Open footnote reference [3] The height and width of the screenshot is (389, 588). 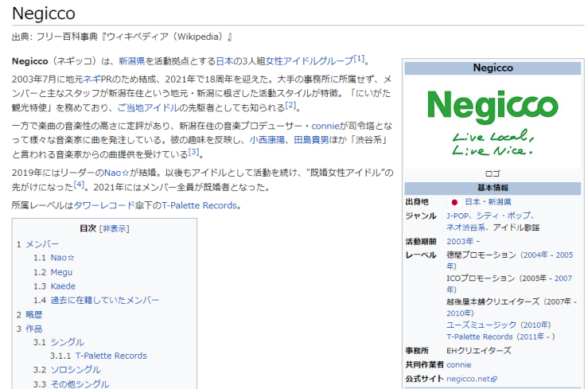click(x=193, y=152)
